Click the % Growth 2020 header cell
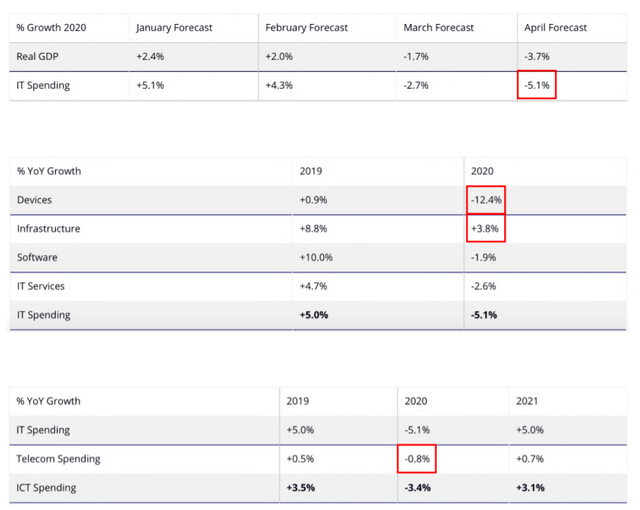 pyautogui.click(x=52, y=27)
